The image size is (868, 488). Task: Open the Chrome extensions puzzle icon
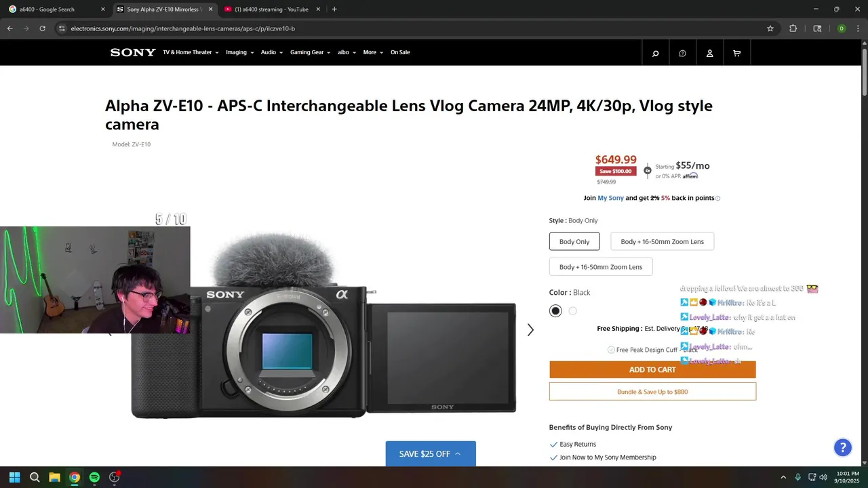click(x=793, y=28)
